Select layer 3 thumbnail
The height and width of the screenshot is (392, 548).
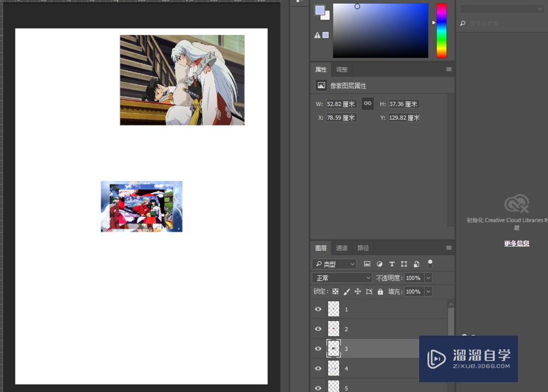(x=333, y=348)
